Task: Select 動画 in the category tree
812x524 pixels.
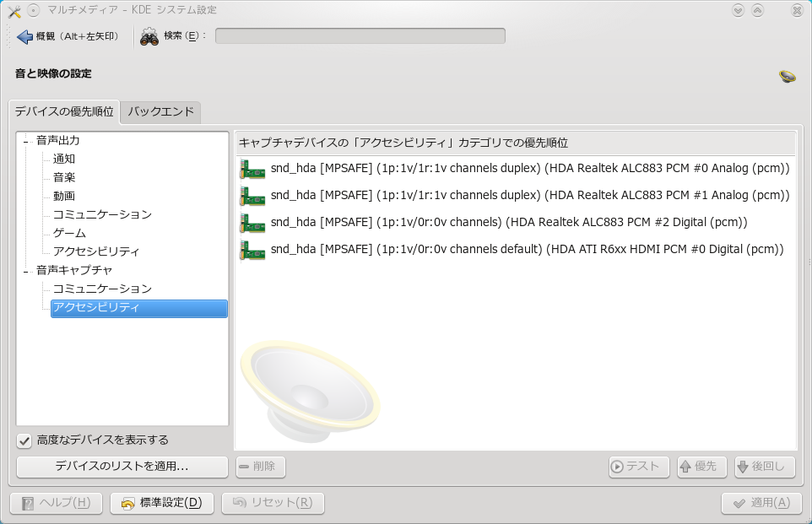Action: [64, 197]
